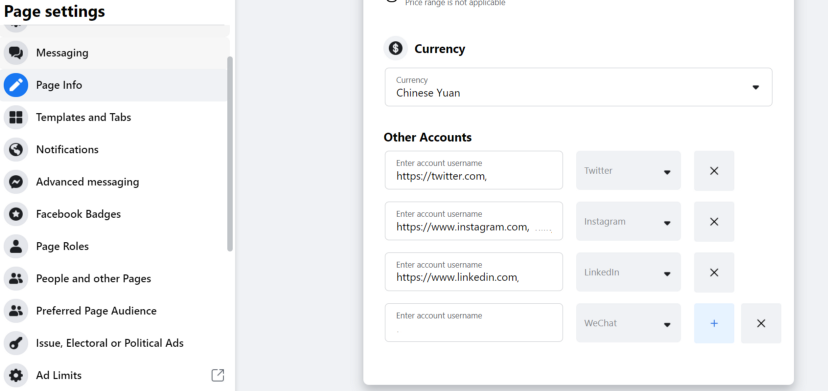Screen dimensions: 828x391
Task: Open Notifications settings
Action: click(114, 150)
